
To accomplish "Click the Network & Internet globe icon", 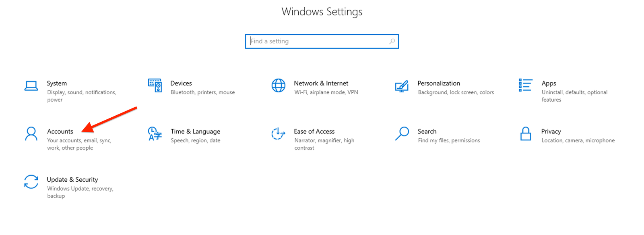I will pos(278,85).
